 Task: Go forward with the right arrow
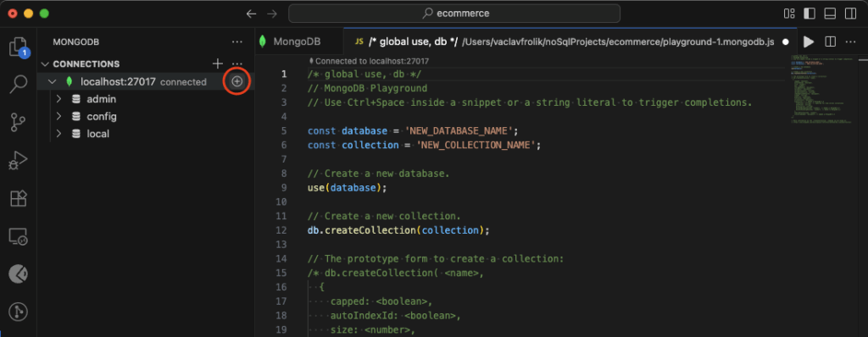[x=272, y=14]
